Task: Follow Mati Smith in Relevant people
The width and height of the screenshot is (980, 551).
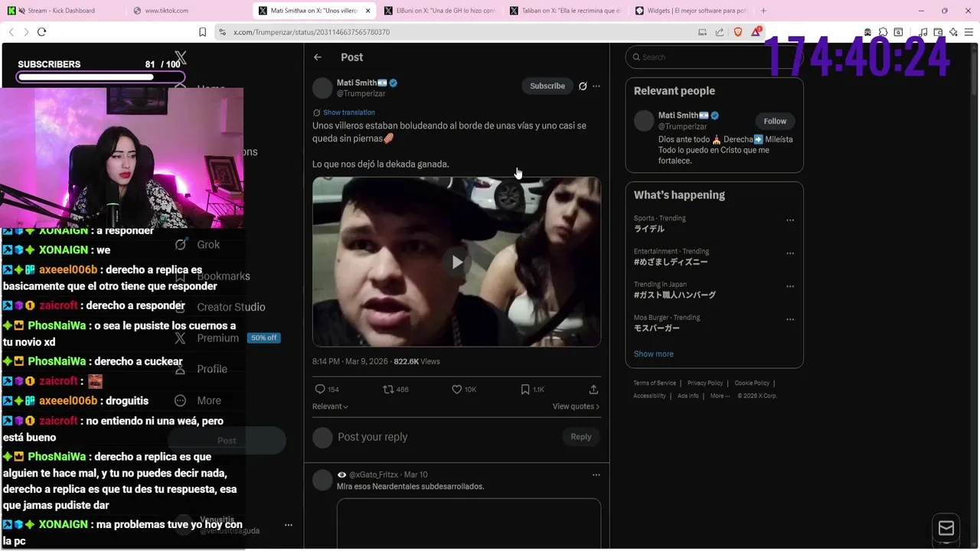Action: click(x=775, y=121)
